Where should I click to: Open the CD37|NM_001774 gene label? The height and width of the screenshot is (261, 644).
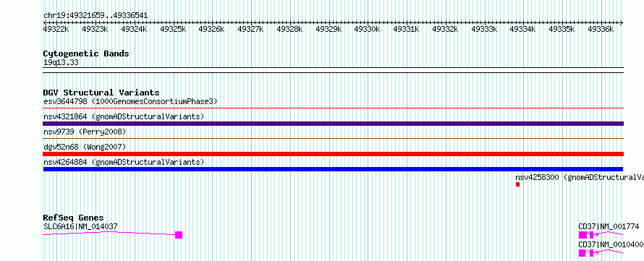[x=609, y=226]
